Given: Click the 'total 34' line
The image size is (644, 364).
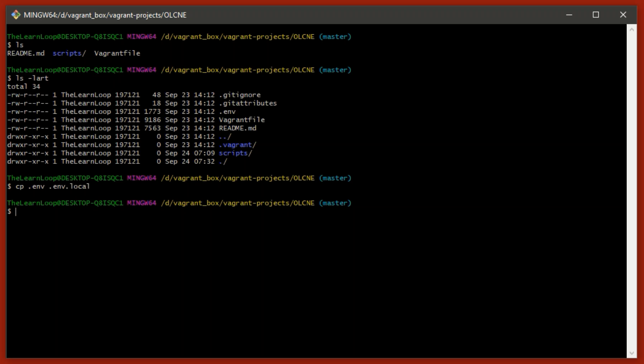Looking at the screenshot, I should pyautogui.click(x=24, y=87).
